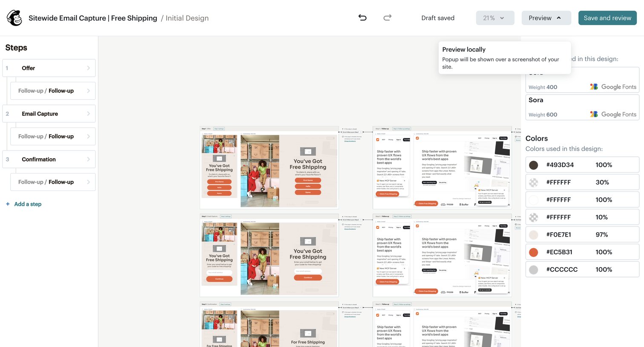Click the Google Fonts icon for weight 600
This screenshot has height=347, width=644.
tap(594, 114)
